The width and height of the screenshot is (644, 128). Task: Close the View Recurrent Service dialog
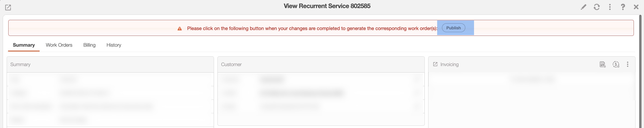pos(636,7)
